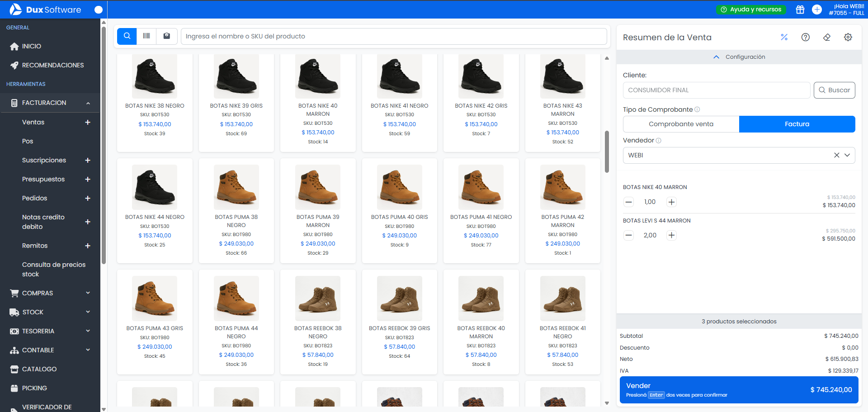Viewport: 868px width, 412px height.
Task: Click the Buscar client button
Action: pyautogui.click(x=835, y=90)
